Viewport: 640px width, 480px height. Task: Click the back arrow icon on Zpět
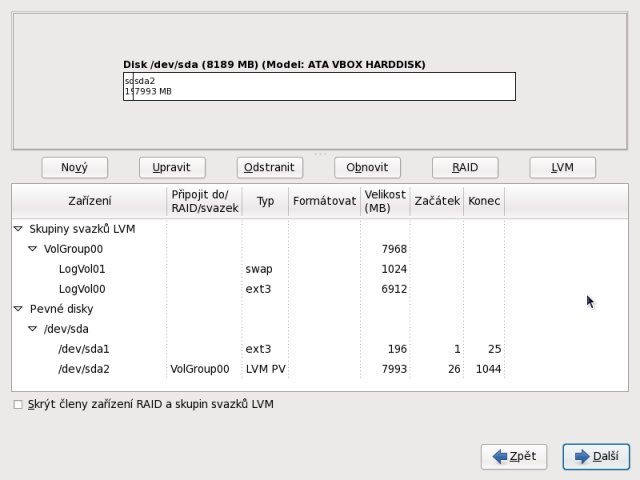(x=499, y=457)
